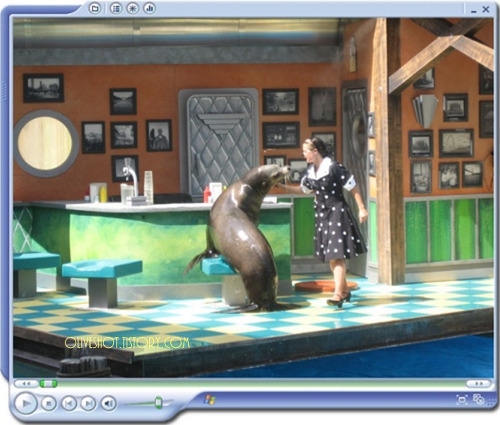Close the media player window
Viewport: 500px width, 425px height.
(486, 9)
